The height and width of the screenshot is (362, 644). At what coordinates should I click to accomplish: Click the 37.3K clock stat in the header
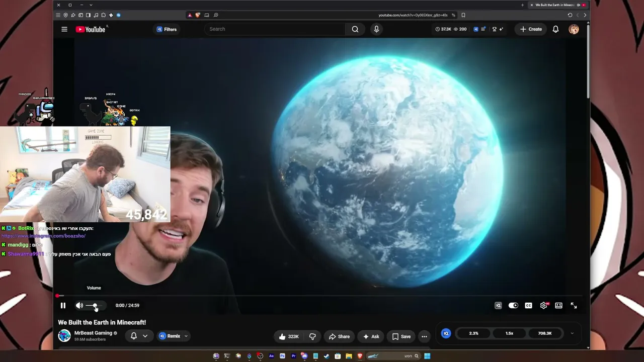pyautogui.click(x=443, y=29)
